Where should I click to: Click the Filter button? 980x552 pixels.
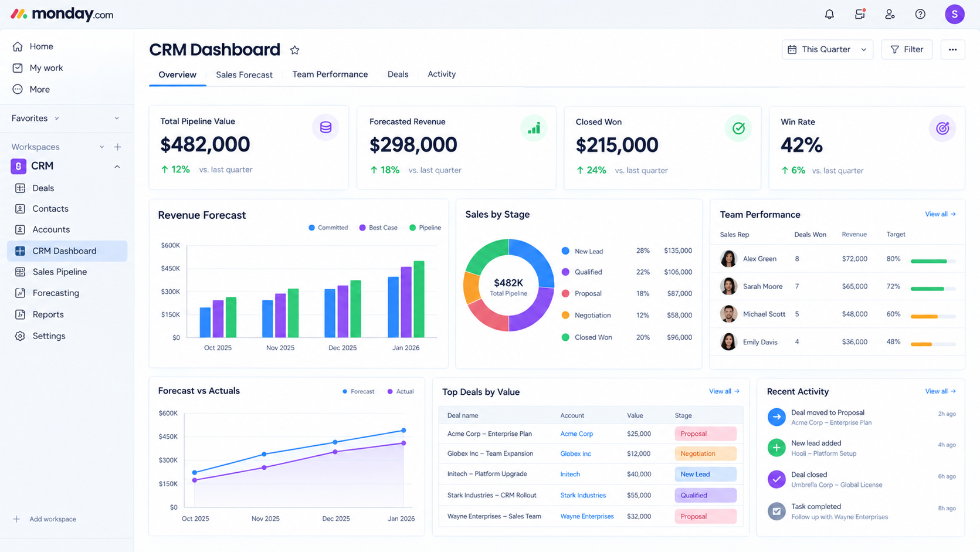click(907, 50)
